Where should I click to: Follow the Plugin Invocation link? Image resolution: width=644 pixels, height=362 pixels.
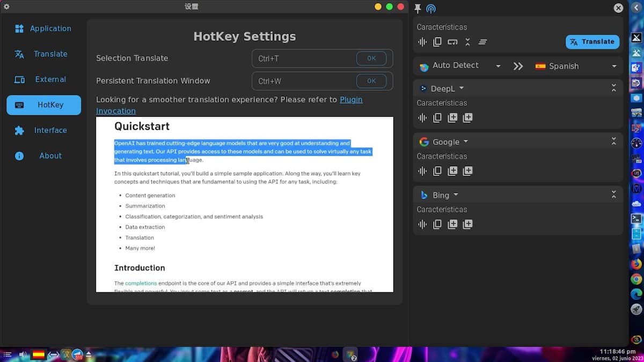coord(229,105)
